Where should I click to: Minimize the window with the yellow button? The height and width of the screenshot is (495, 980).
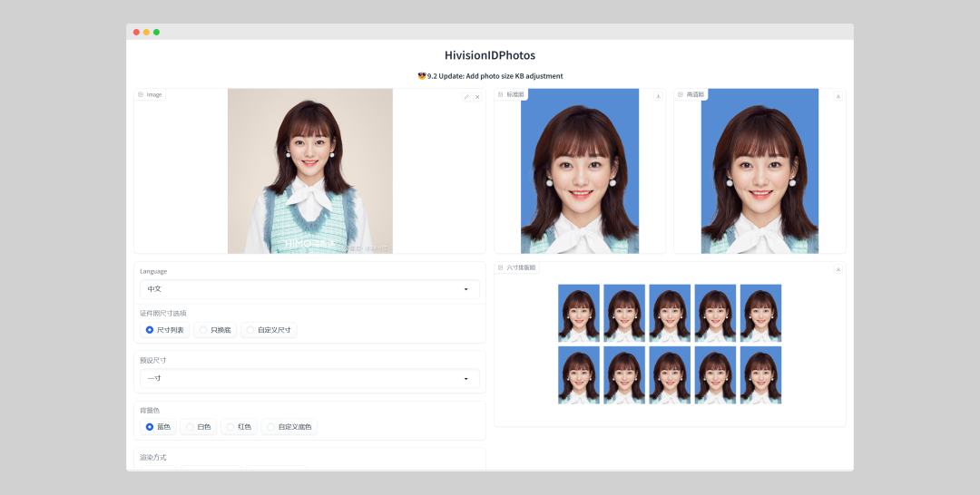(x=146, y=32)
